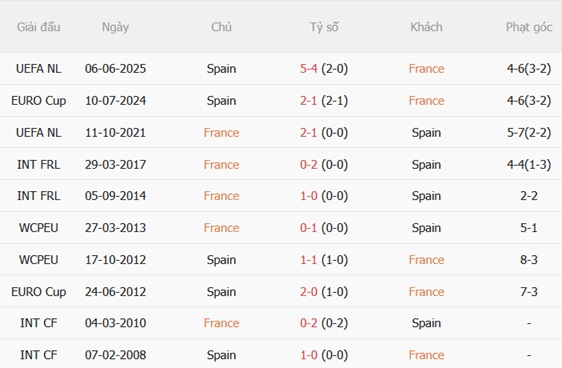Click the INT CF league on 04-03-2010 row
The width and height of the screenshot is (562, 368).
38,323
